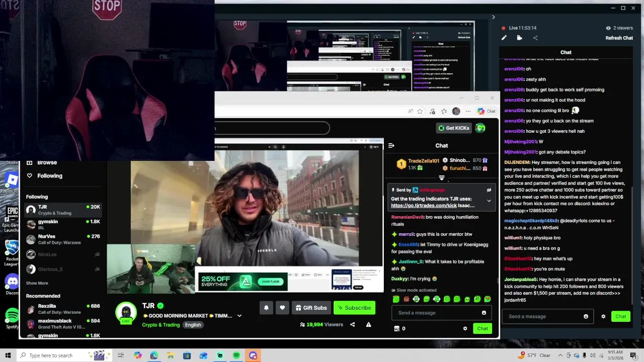
Task: Open chat settings gear in Kick browser chat
Action: [x=465, y=329]
